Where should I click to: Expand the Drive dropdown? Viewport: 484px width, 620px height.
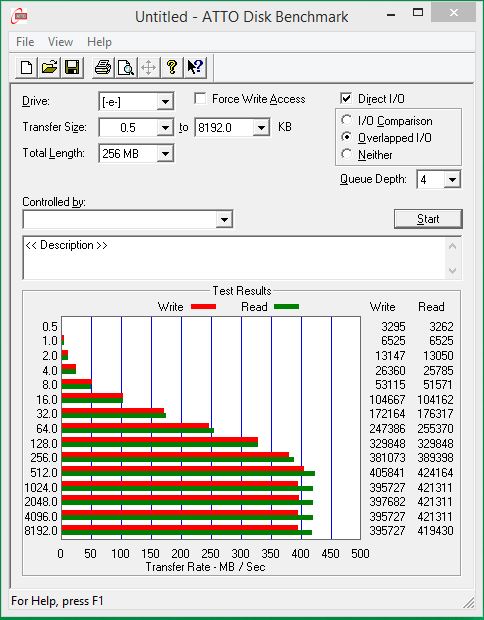(x=164, y=102)
